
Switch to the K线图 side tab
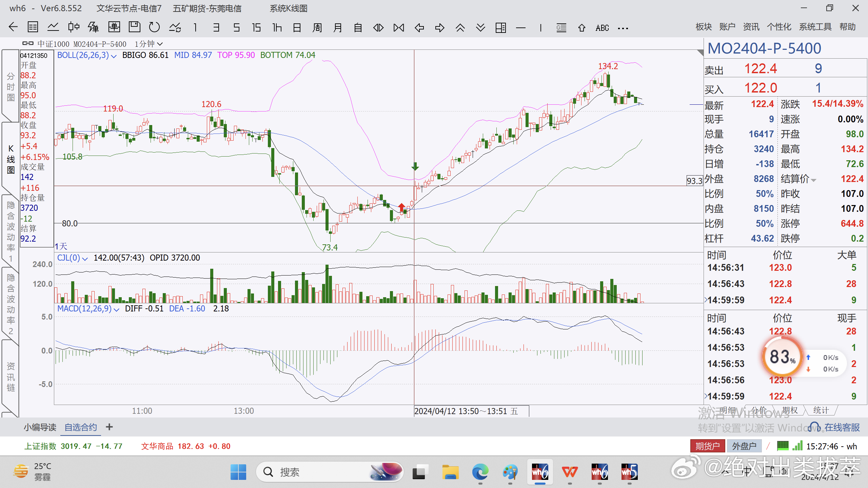tap(11, 159)
